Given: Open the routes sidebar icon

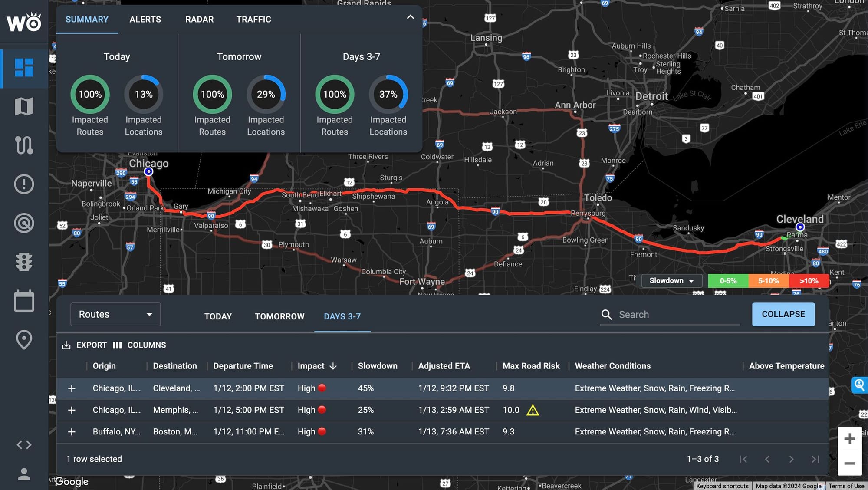Looking at the screenshot, I should tap(24, 145).
